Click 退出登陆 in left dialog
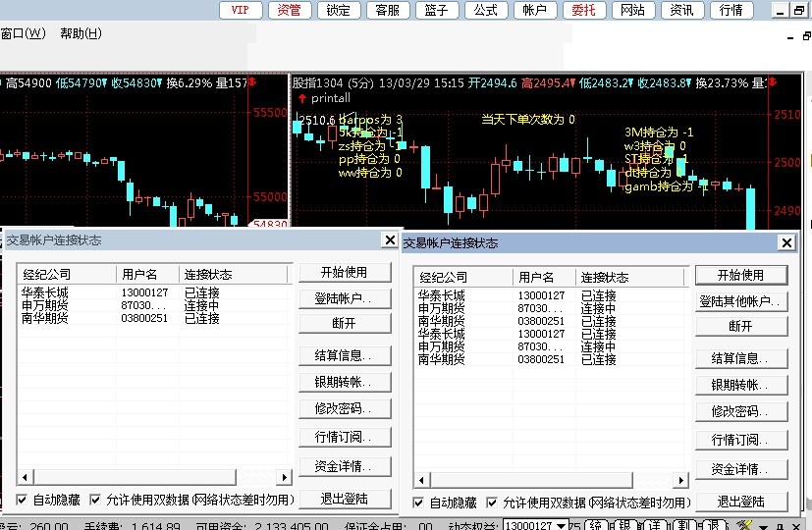Viewport: 812px width, 530px height. (x=345, y=499)
